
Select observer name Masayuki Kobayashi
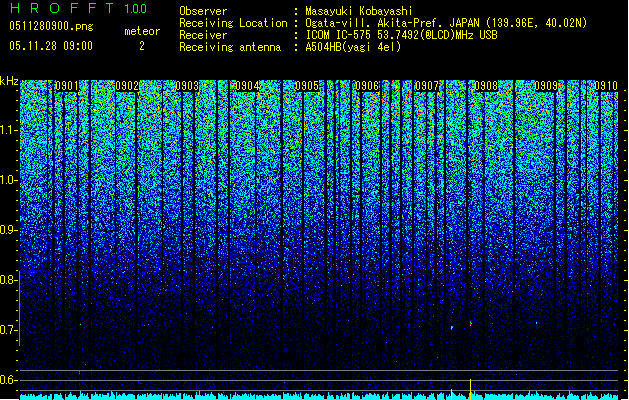[x=359, y=11]
